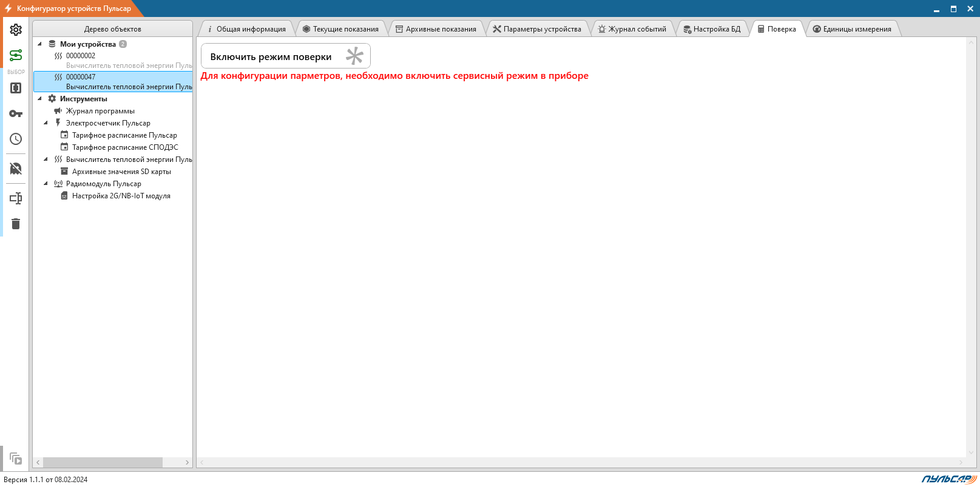Click the lightning app icon in title bar
The height and width of the screenshot is (487, 980).
(8, 8)
